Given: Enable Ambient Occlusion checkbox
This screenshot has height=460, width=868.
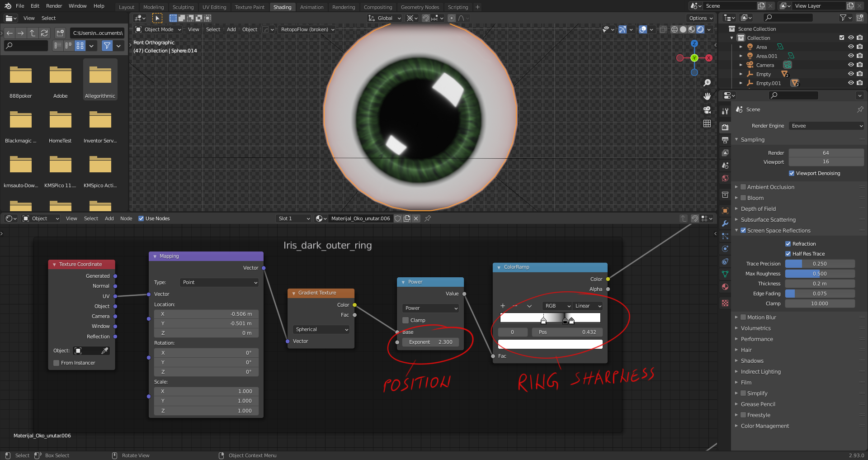Looking at the screenshot, I should 743,187.
